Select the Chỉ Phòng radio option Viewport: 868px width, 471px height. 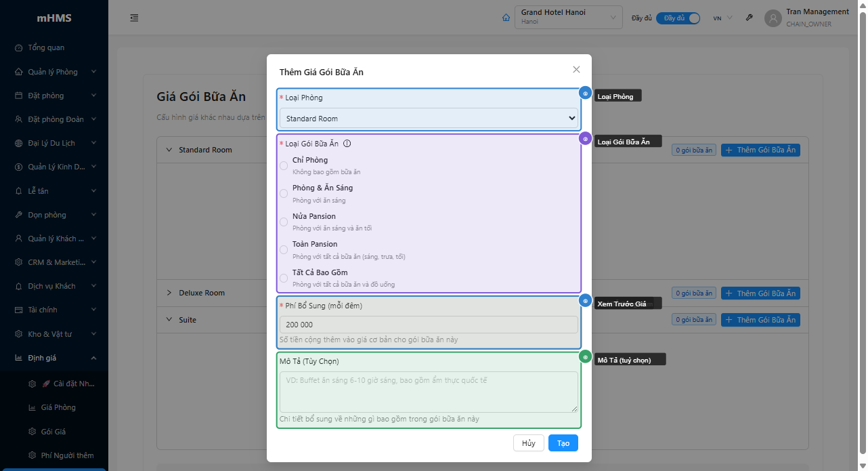[x=284, y=165]
